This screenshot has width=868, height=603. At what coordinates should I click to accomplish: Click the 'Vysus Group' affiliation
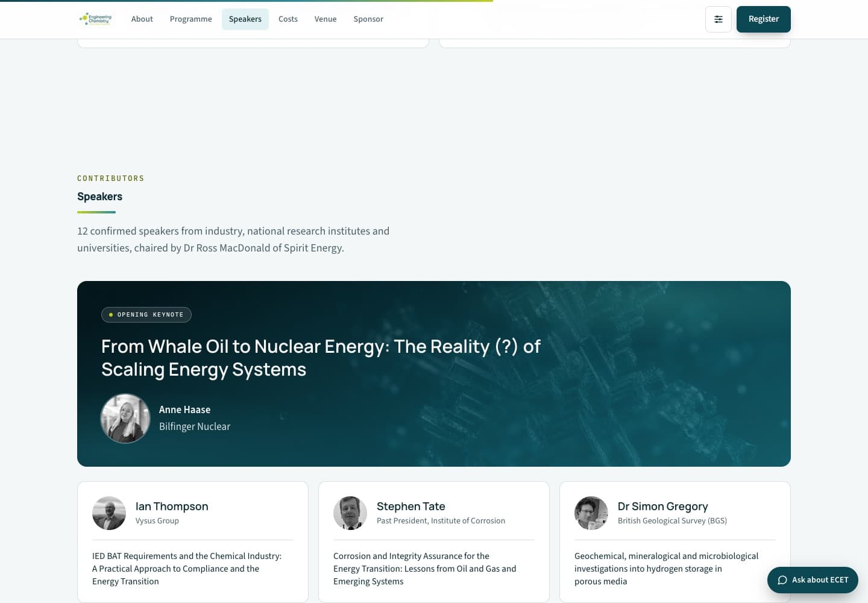[157, 521]
